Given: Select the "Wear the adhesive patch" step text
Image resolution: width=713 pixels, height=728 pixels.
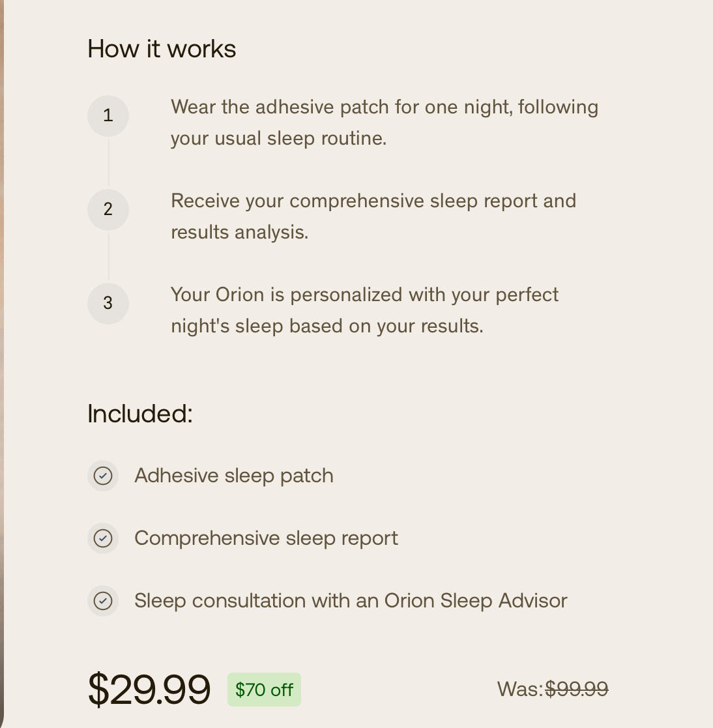Looking at the screenshot, I should 384,123.
